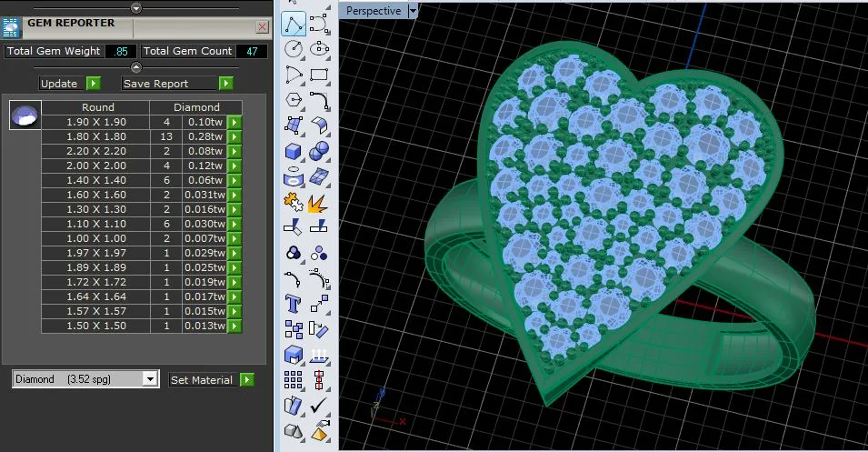Click the 1.30 X 1.30 size cell
Image resolution: width=868 pixels, height=452 pixels.
pyautogui.click(x=95, y=209)
